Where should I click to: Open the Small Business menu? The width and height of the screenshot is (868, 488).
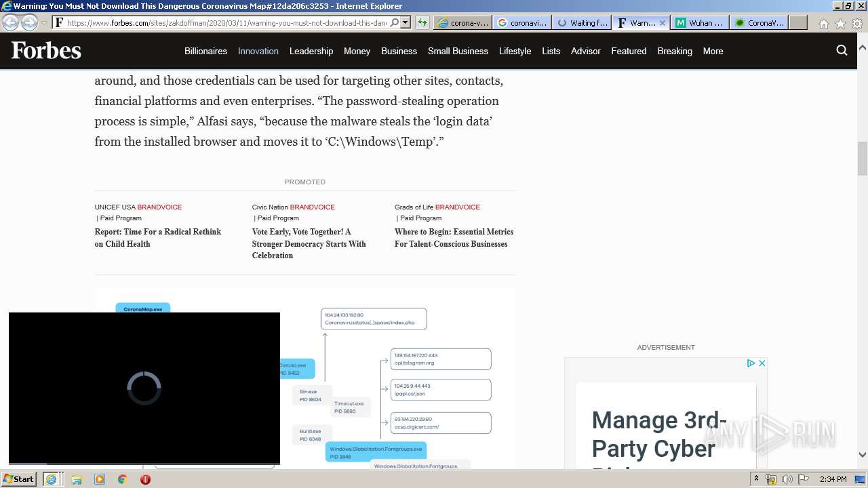(x=458, y=51)
